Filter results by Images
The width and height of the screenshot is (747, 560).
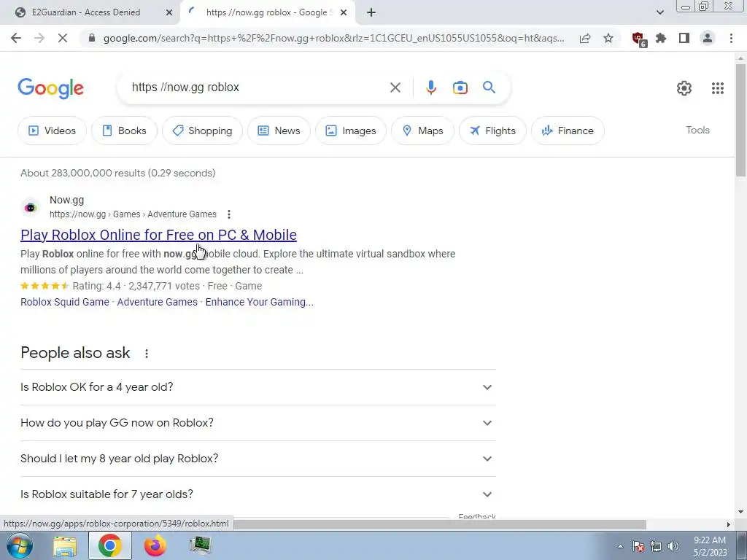point(351,131)
